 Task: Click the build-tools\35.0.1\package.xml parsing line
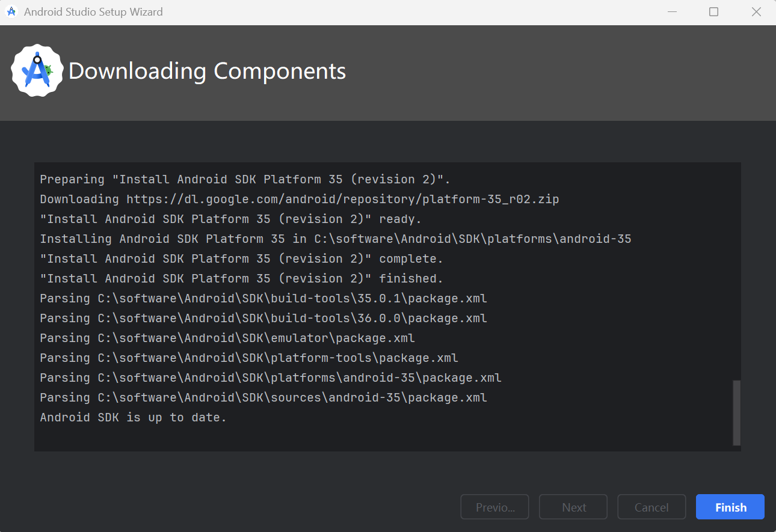pos(263,298)
